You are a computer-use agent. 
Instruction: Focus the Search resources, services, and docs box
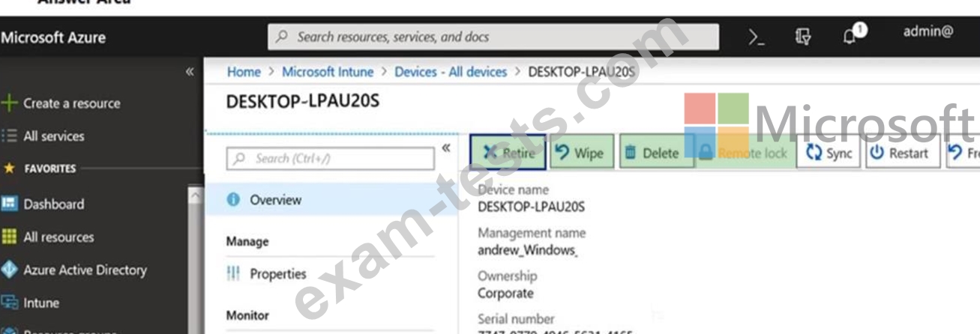click(493, 37)
